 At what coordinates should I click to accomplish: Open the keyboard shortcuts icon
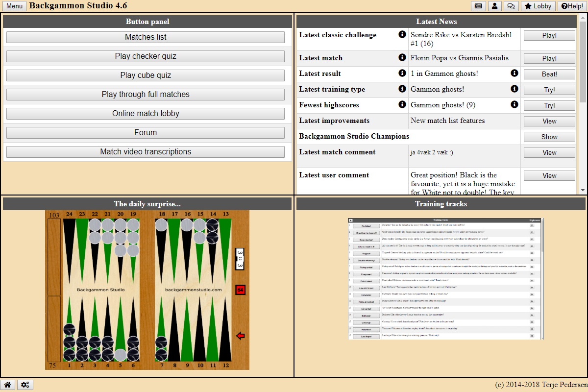point(478,6)
